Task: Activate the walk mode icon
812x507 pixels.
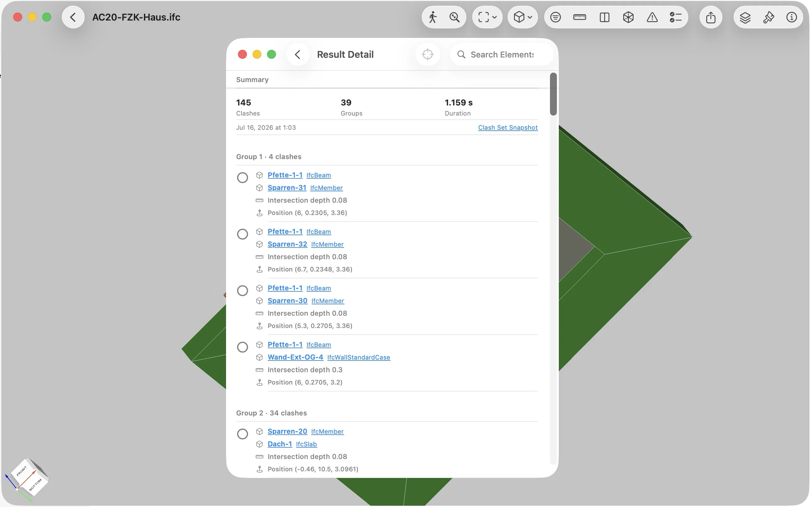Action: (433, 17)
